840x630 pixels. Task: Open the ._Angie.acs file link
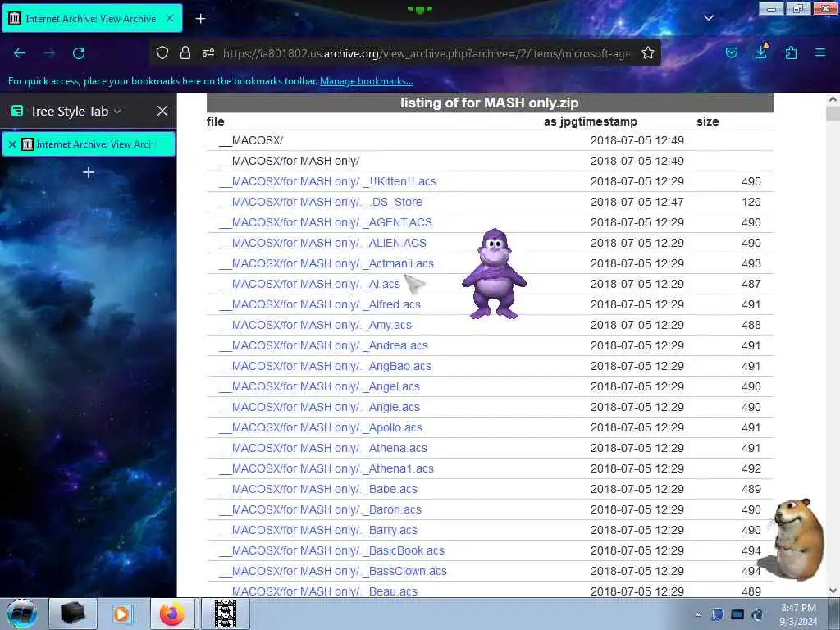point(319,407)
